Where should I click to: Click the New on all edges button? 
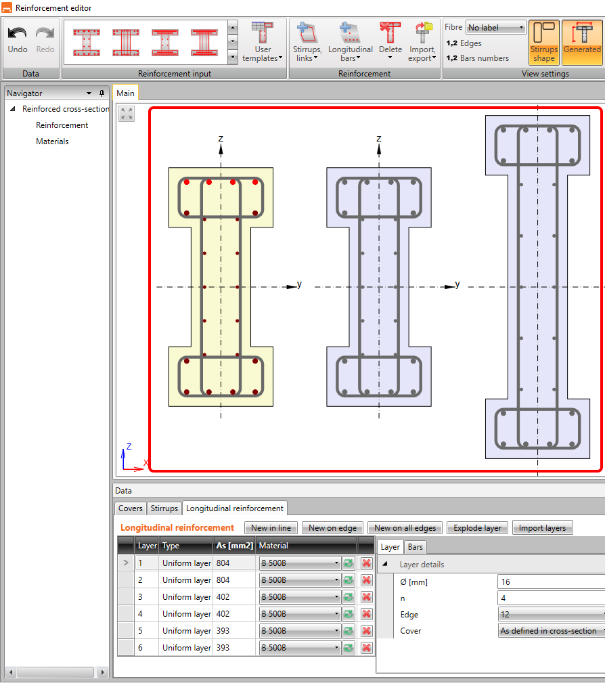[x=405, y=528]
